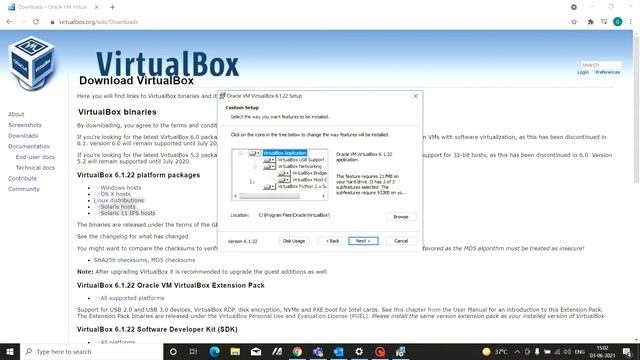The height and width of the screenshot is (360, 640).
Task: Select VirtualBox USB Support tree item
Action: tap(301, 160)
